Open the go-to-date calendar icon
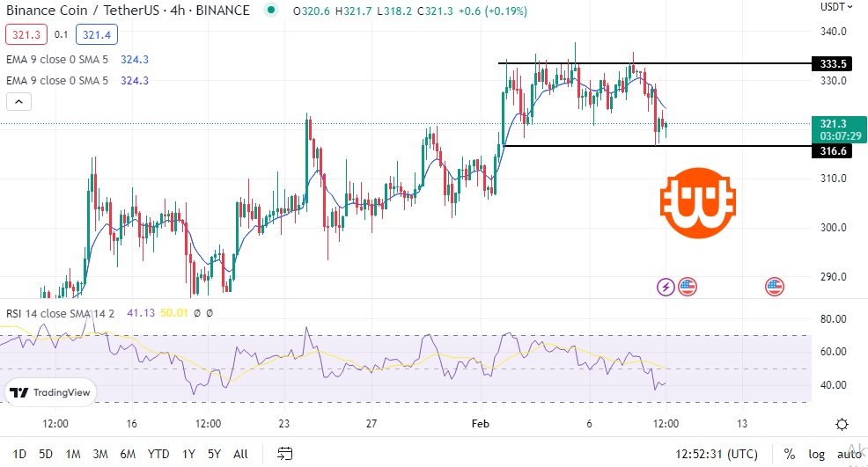Screen dimensions: 868x467 pos(284,454)
